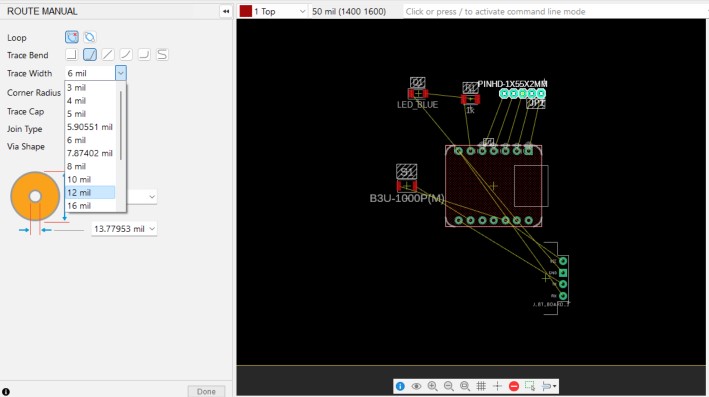Viewport: 709px width, 397px height.
Task: Collapse the Route Manual panel arrows
Action: (226, 11)
